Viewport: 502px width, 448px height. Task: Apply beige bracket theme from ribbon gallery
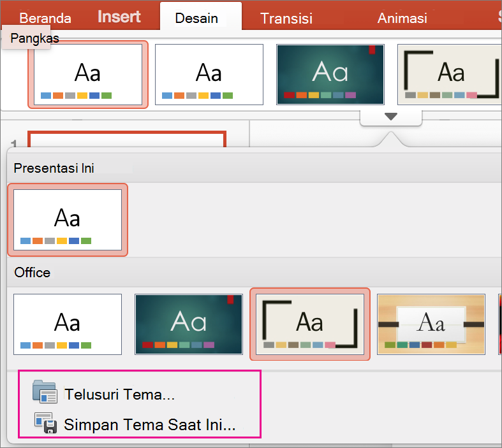pyautogui.click(x=450, y=75)
